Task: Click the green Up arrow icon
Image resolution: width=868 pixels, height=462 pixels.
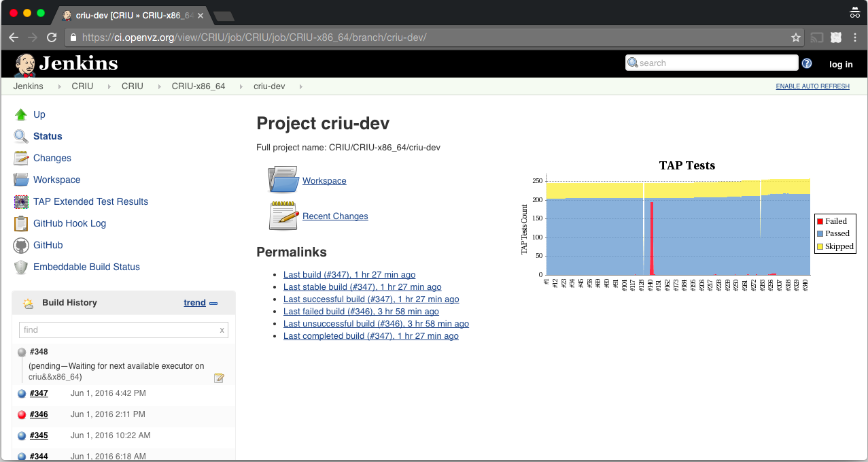Action: point(21,114)
